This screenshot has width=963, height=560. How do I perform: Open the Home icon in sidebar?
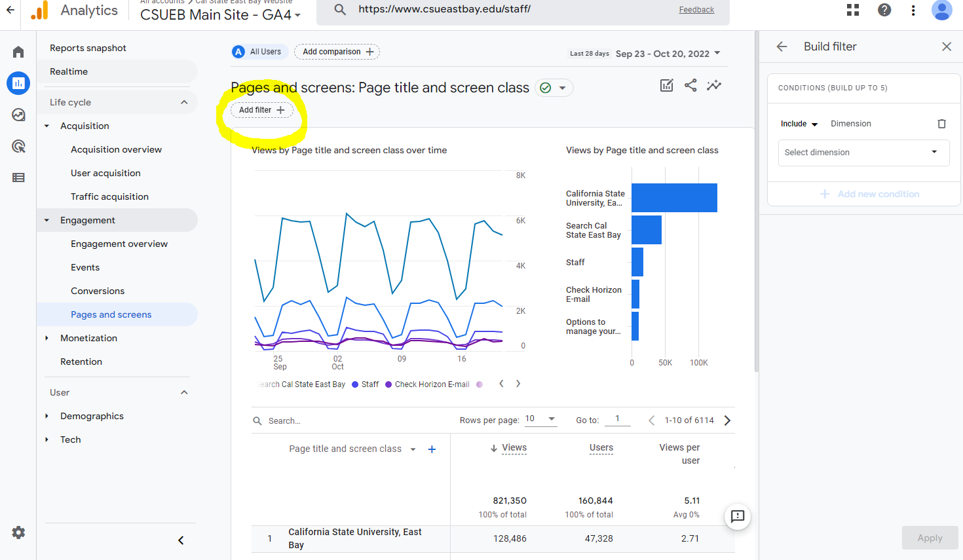[x=18, y=52]
